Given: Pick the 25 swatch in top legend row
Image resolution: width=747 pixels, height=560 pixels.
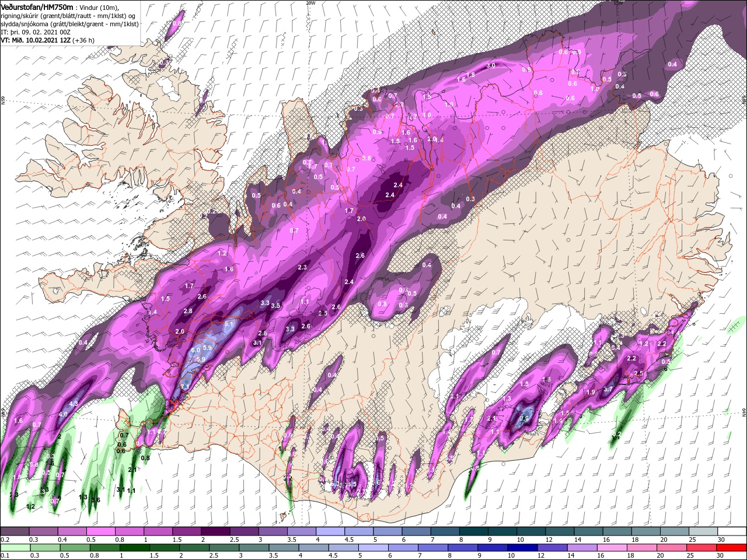Looking at the screenshot, I should pos(704,531).
